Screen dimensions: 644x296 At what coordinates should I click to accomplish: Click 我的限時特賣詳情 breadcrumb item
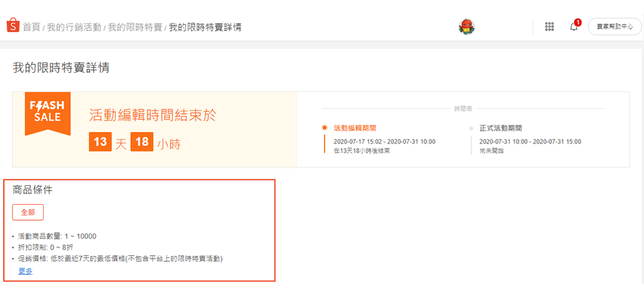205,28
